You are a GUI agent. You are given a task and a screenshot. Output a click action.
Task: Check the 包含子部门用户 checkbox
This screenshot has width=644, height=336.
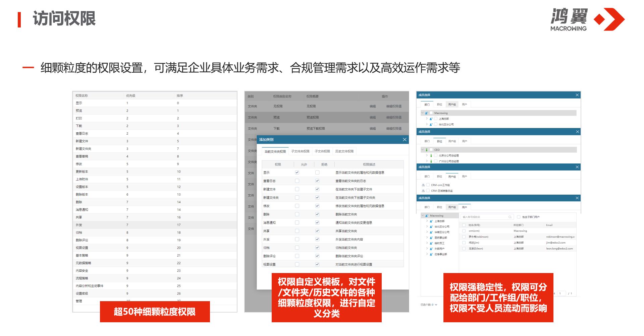coord(519,217)
